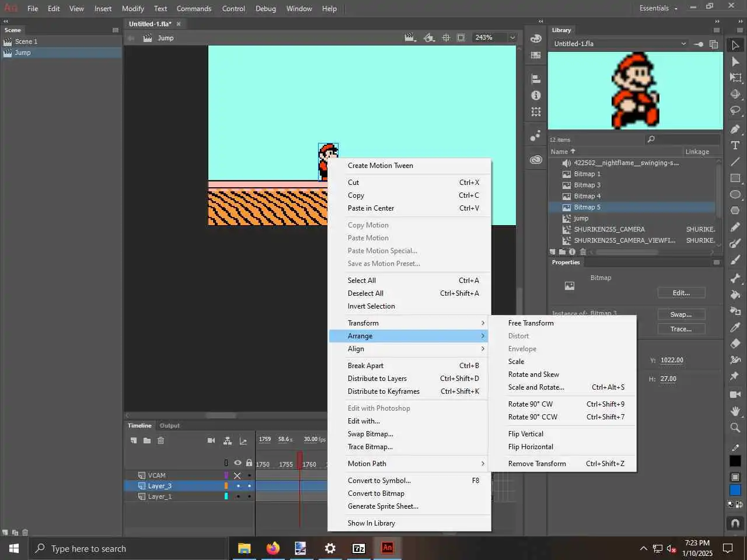Select the Eraser tool

(x=735, y=344)
